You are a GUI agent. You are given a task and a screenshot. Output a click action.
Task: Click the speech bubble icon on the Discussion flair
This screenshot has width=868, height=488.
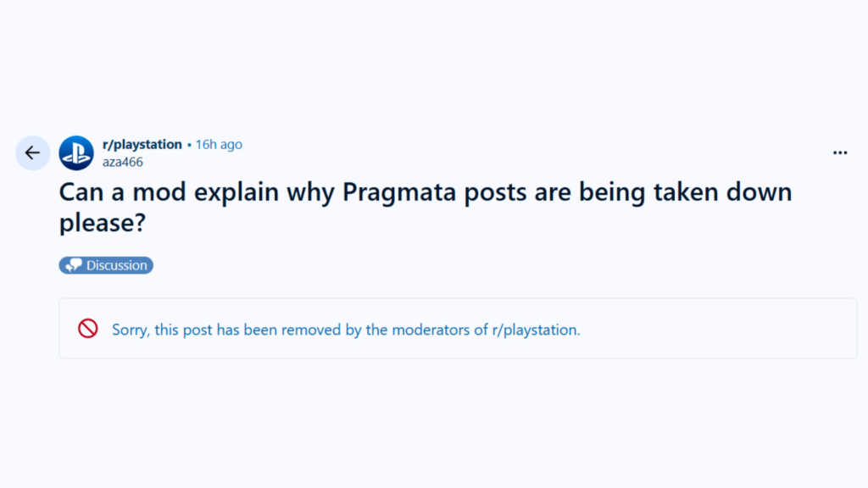coord(73,264)
